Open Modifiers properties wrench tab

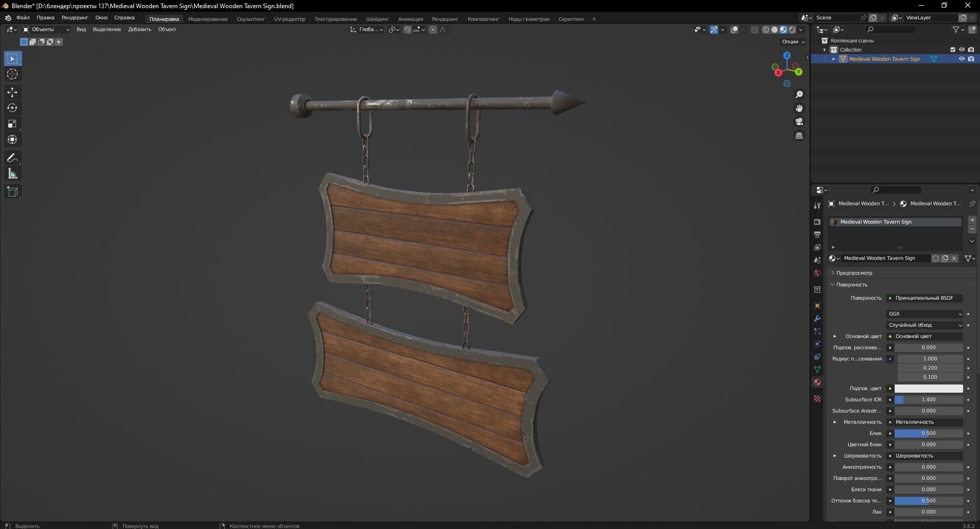(817, 318)
